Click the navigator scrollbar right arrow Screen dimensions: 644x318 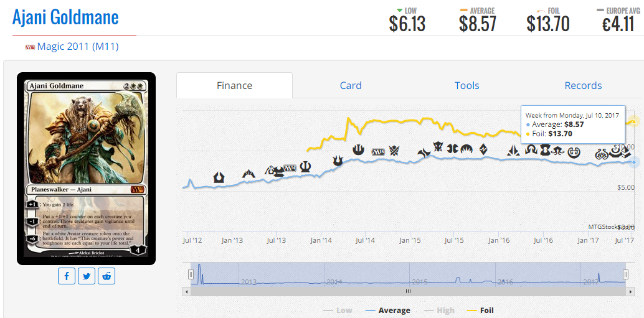coord(630,291)
